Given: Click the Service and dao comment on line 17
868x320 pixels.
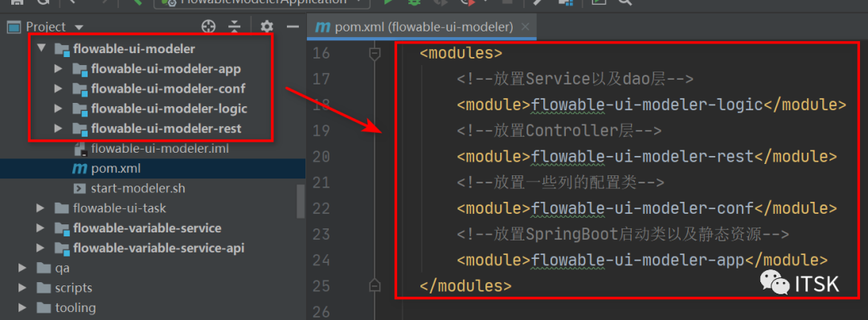Looking at the screenshot, I should pos(575,79).
